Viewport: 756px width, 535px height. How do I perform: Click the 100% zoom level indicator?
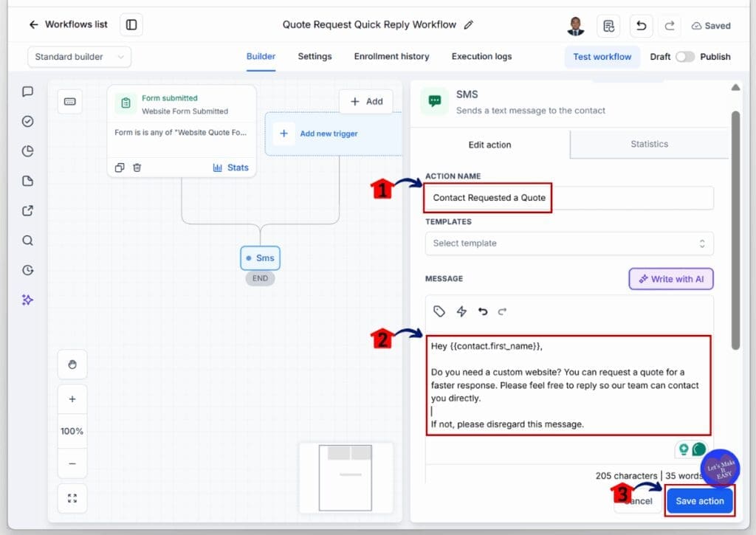click(x=72, y=432)
